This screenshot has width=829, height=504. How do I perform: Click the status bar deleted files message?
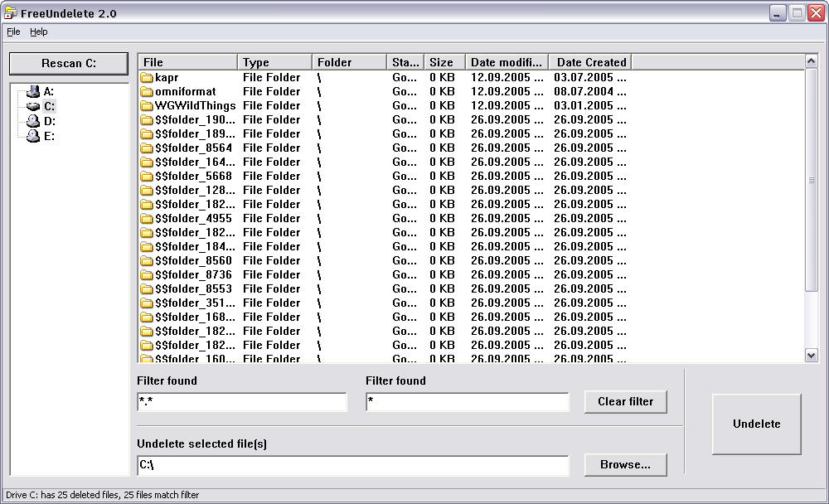click(x=103, y=495)
